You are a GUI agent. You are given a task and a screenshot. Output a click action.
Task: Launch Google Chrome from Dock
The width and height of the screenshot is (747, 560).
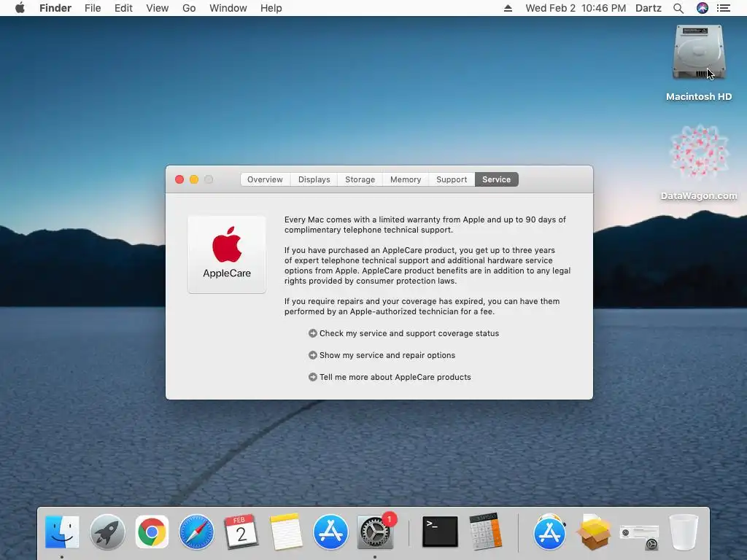(152, 532)
